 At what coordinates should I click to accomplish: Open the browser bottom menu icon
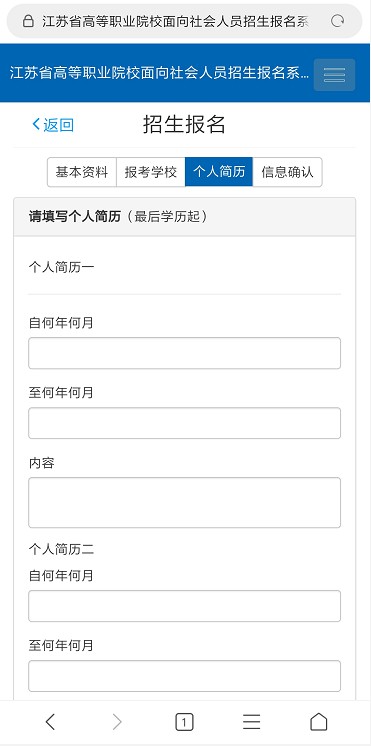[252, 722]
